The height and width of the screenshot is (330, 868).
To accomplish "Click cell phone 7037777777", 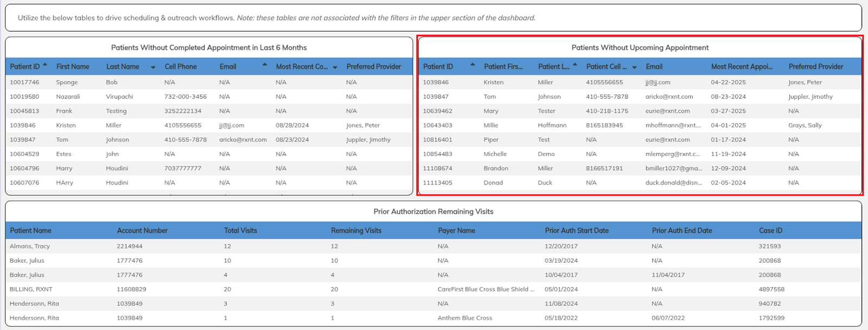I will tap(183, 169).
